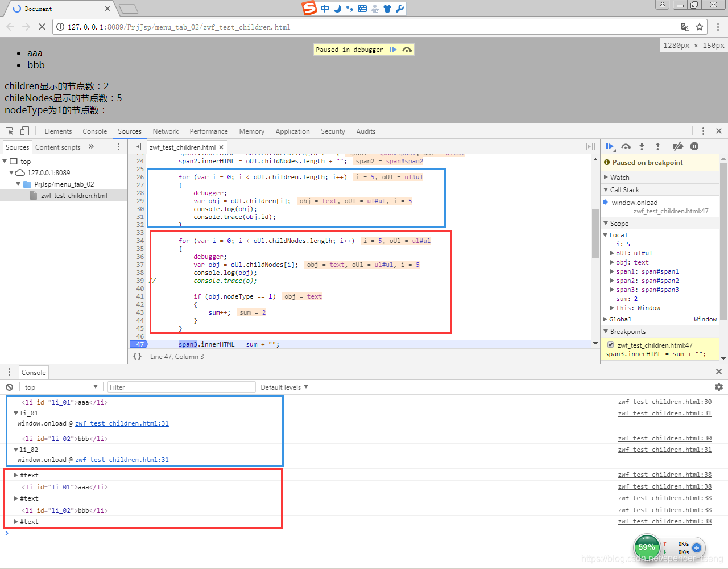This screenshot has width=728, height=569.
Task: Uncheck the zwf_test_children.html:47 breakpoint
Action: (610, 344)
